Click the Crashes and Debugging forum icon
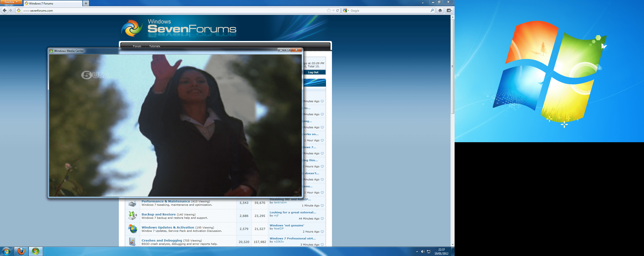Screen dimensions: 644x256 [x=132, y=242]
